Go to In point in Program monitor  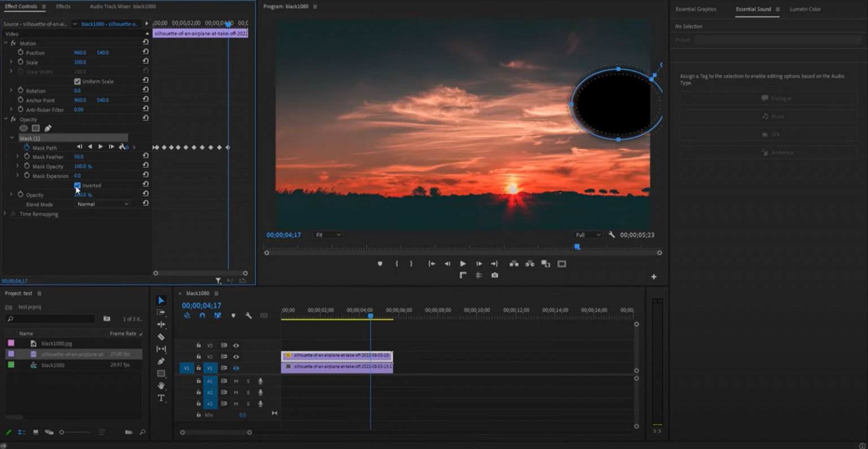point(431,264)
